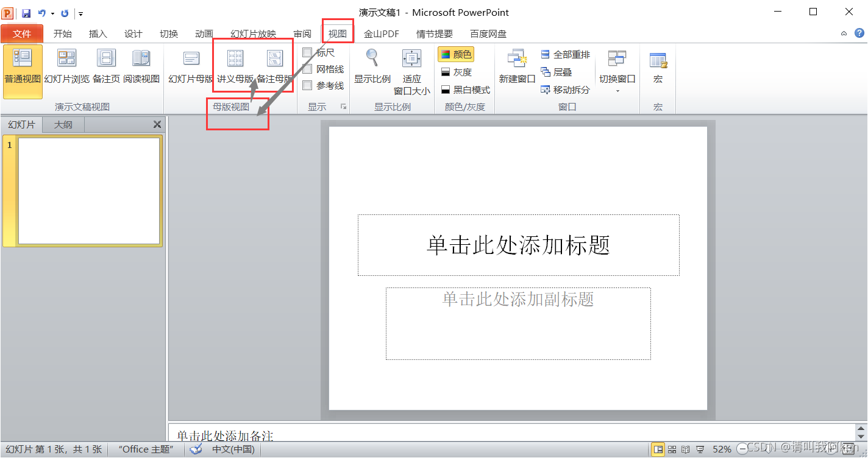The height and width of the screenshot is (458, 868).
Task: Switch to the 幻灯片放映 Slide Show tab
Action: click(x=253, y=33)
